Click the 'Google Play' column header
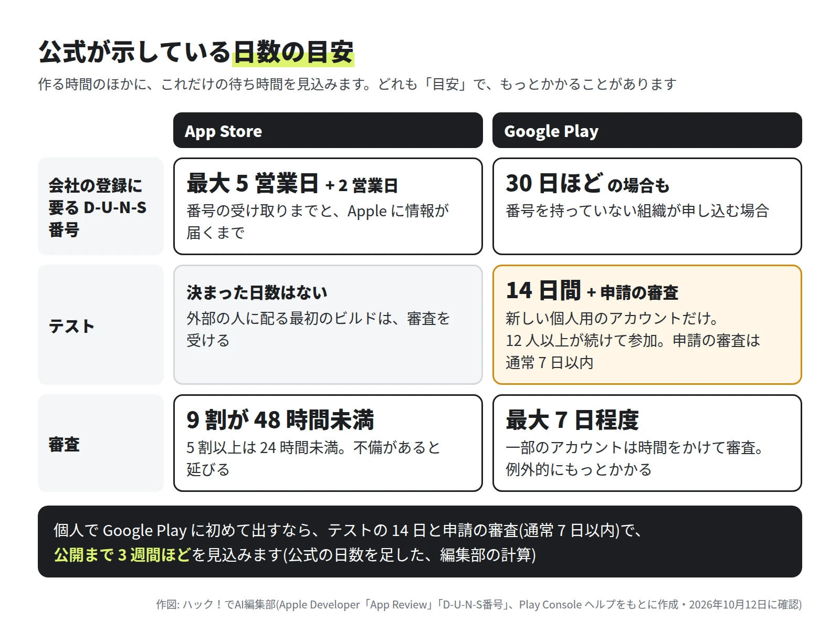Image resolution: width=840 pixels, height=641 pixels. (647, 130)
